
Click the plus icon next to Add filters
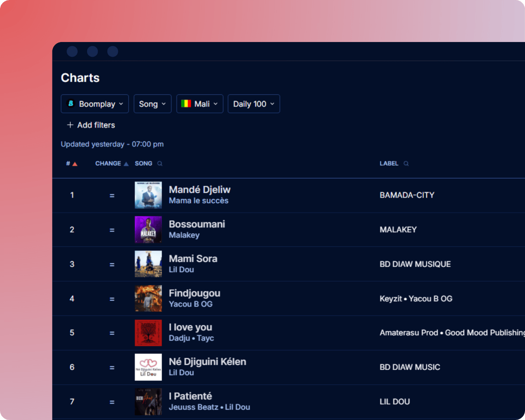click(70, 125)
